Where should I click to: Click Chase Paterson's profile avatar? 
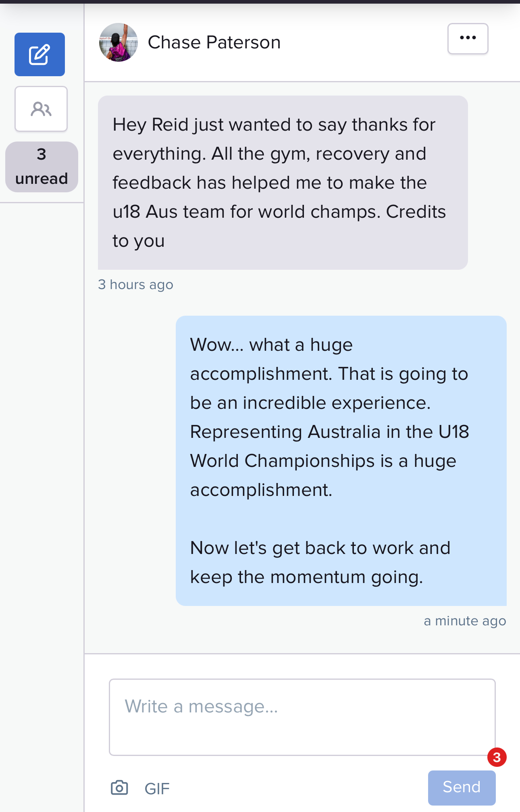(x=118, y=42)
